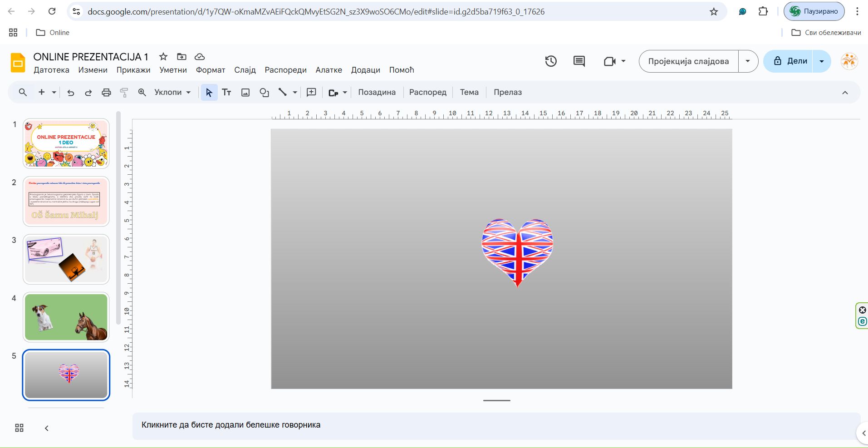Viewport: 868px width, 448px height.
Task: Open the Формат menu
Action: 211,70
